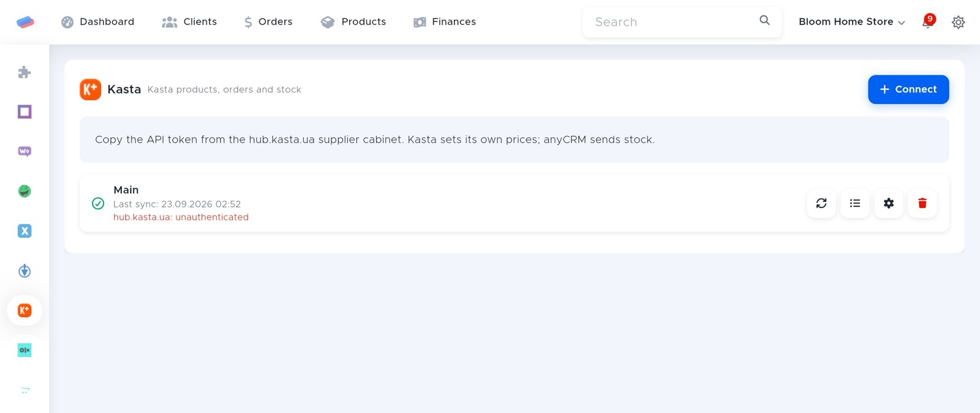Image resolution: width=980 pixels, height=413 pixels.
Task: Select the Kasta integration in sidebar
Action: (24, 310)
